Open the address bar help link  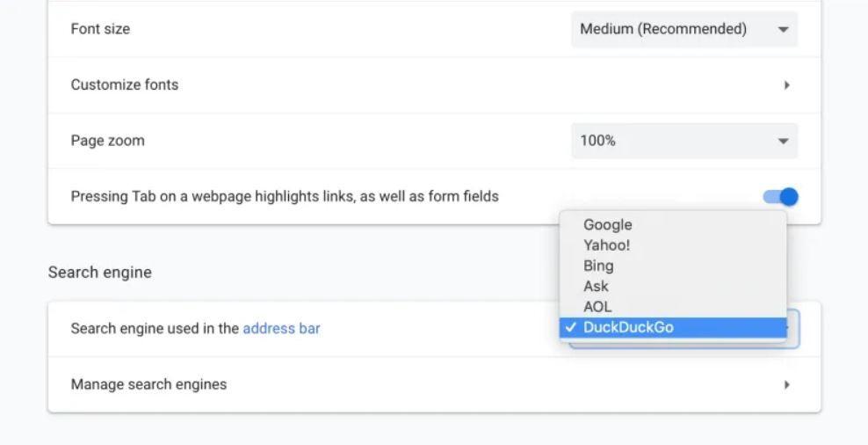coord(281,329)
